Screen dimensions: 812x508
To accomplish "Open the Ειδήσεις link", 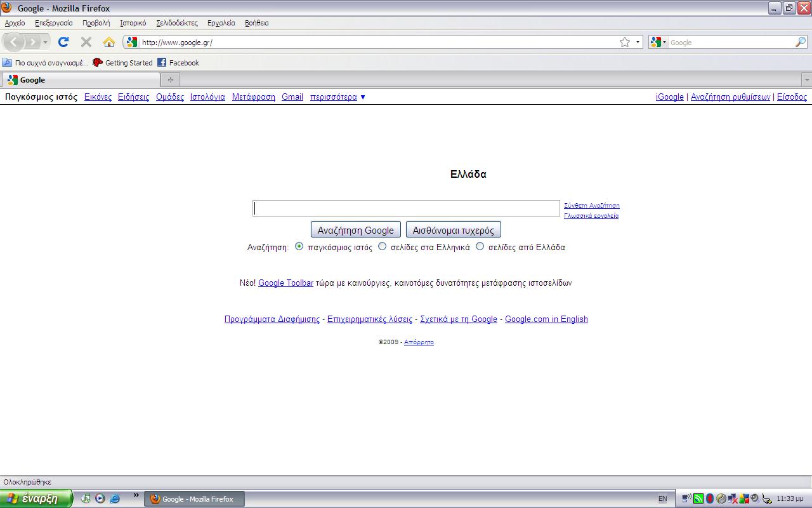I will 133,97.
